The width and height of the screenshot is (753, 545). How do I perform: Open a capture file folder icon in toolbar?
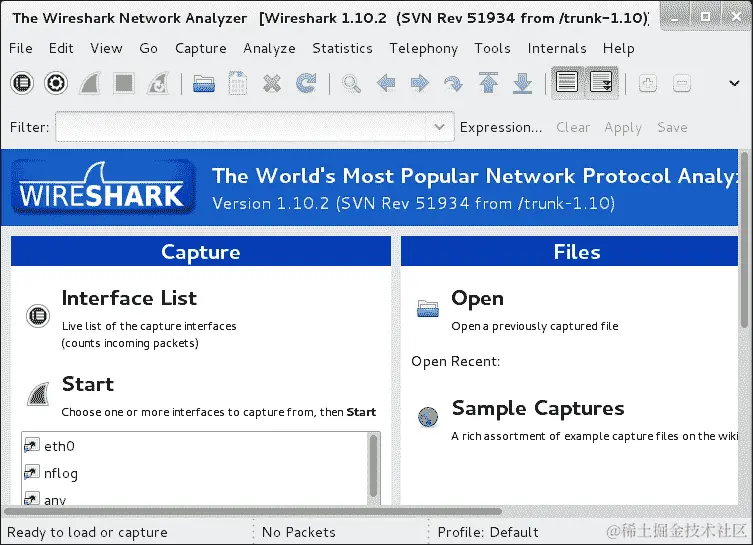pos(204,84)
